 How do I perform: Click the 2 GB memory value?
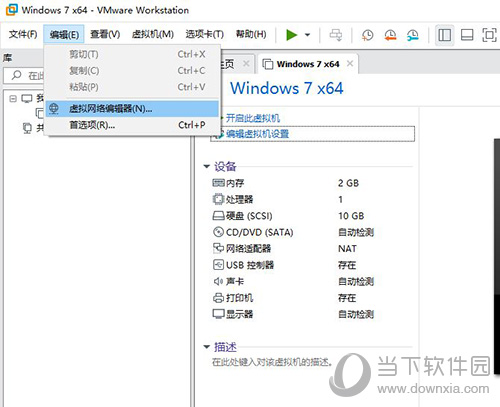click(x=348, y=183)
